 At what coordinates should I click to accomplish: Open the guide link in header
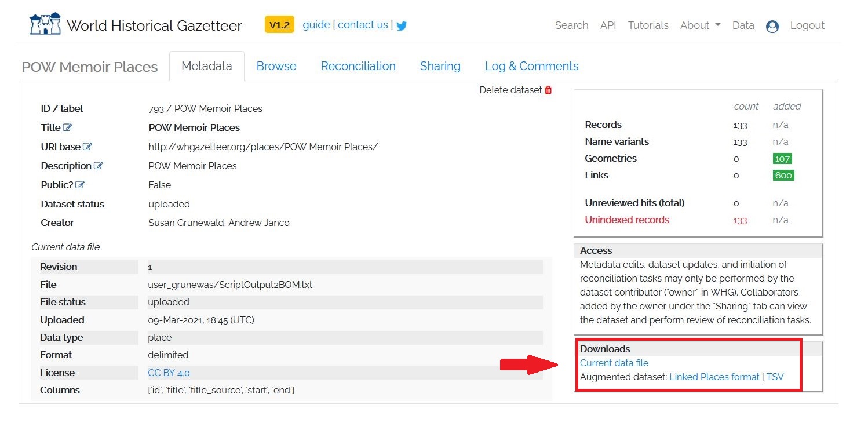coord(316,25)
